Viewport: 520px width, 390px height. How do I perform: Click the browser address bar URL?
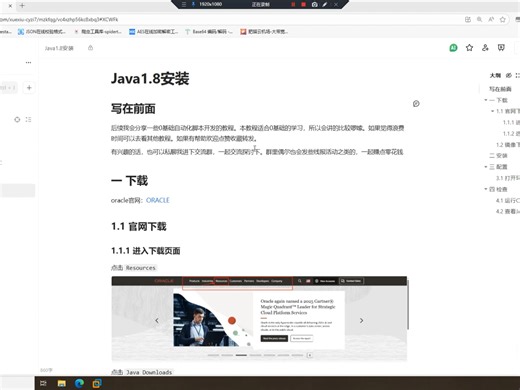coord(59,19)
